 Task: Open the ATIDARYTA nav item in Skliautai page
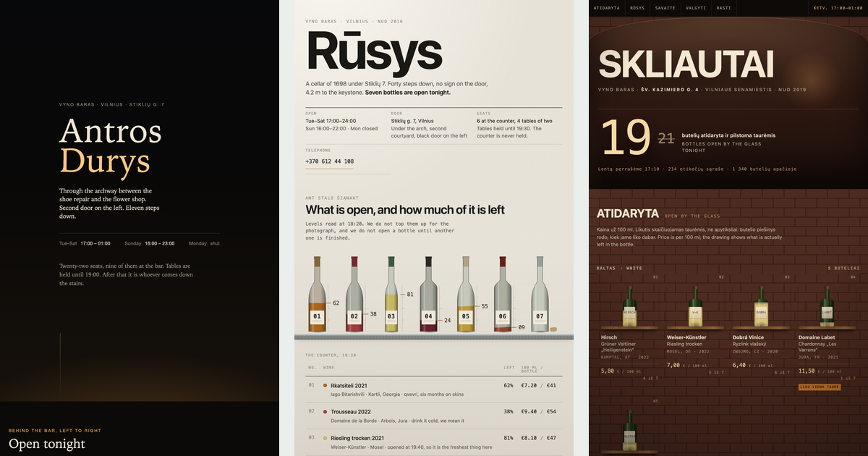point(606,7)
